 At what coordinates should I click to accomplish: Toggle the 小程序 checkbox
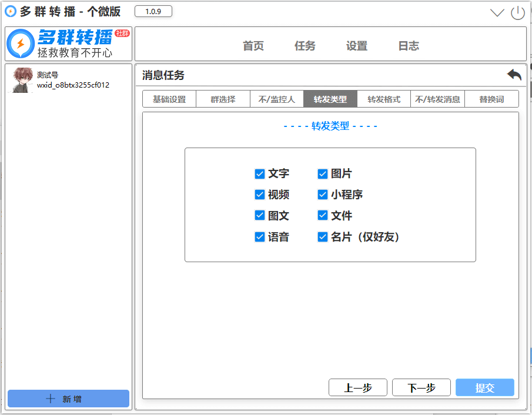coord(323,195)
